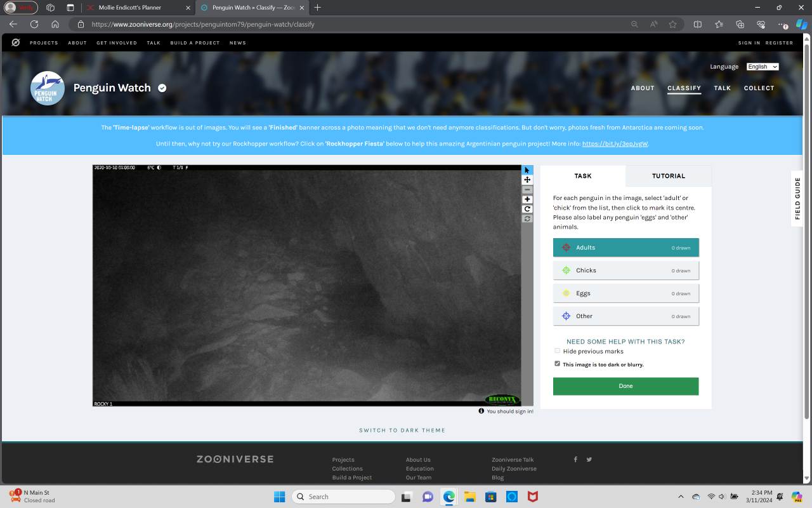This screenshot has height=508, width=812.
Task: Show hidden icons in system tray
Action: (681, 497)
